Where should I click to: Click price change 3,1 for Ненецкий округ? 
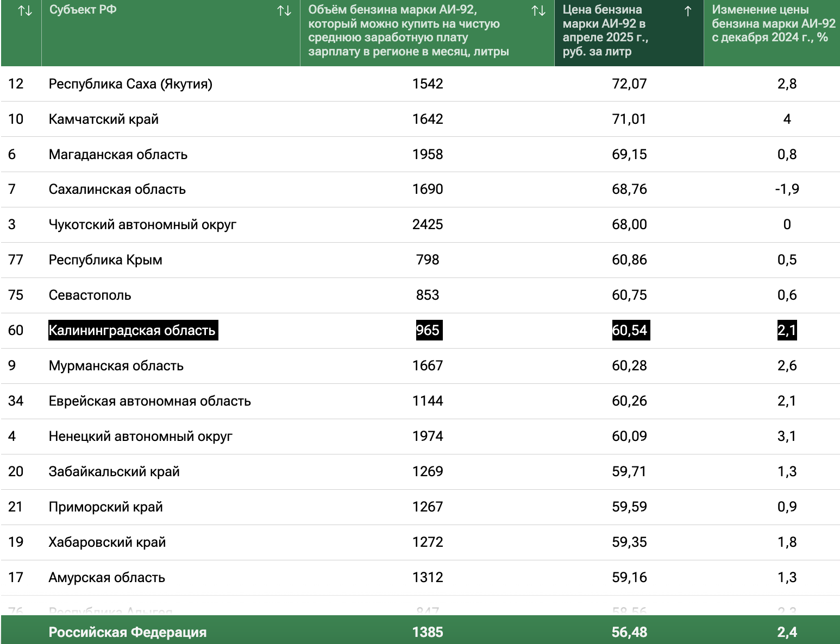(787, 437)
